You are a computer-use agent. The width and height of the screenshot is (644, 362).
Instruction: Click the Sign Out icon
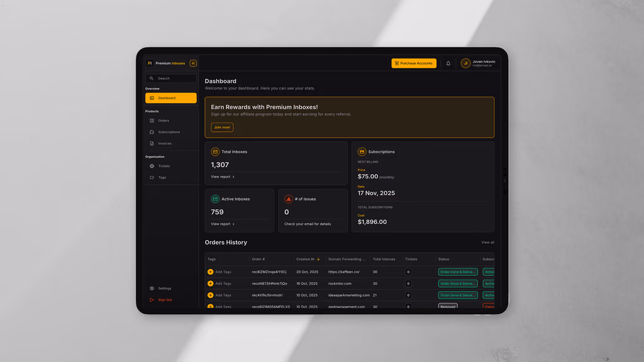152,300
